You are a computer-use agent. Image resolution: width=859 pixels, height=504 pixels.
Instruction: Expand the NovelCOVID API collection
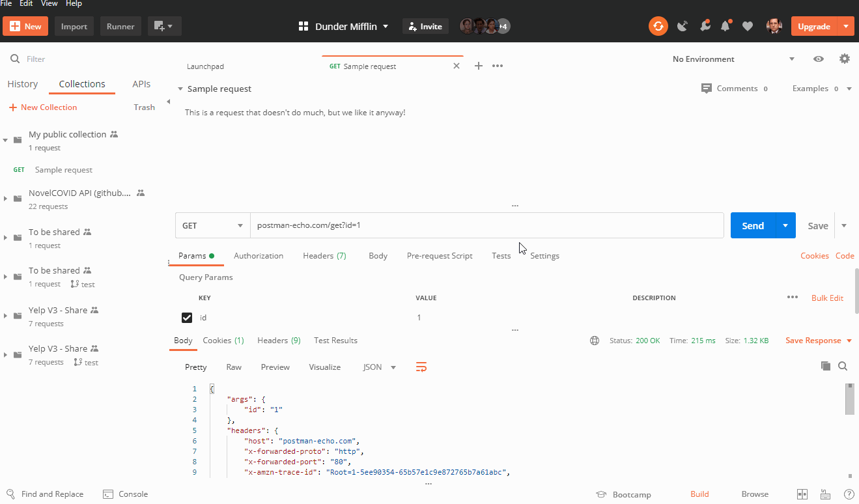pos(5,199)
